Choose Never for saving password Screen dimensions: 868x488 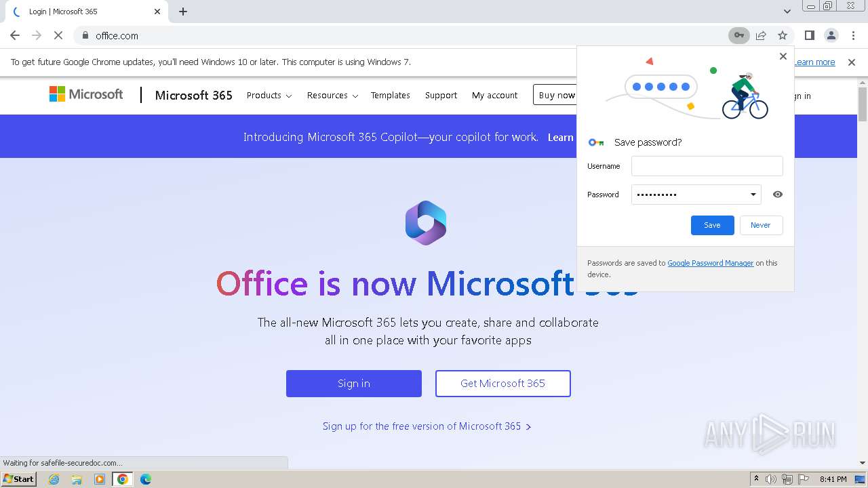tap(761, 225)
